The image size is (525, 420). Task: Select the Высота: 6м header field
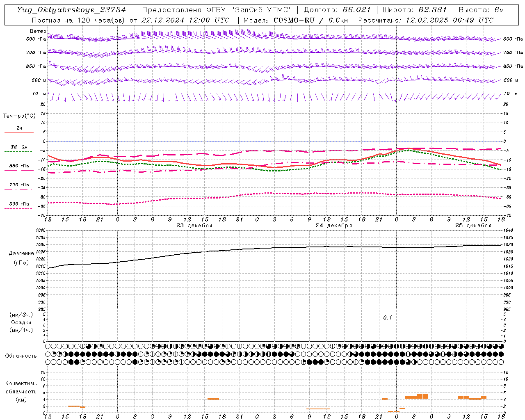click(x=481, y=10)
